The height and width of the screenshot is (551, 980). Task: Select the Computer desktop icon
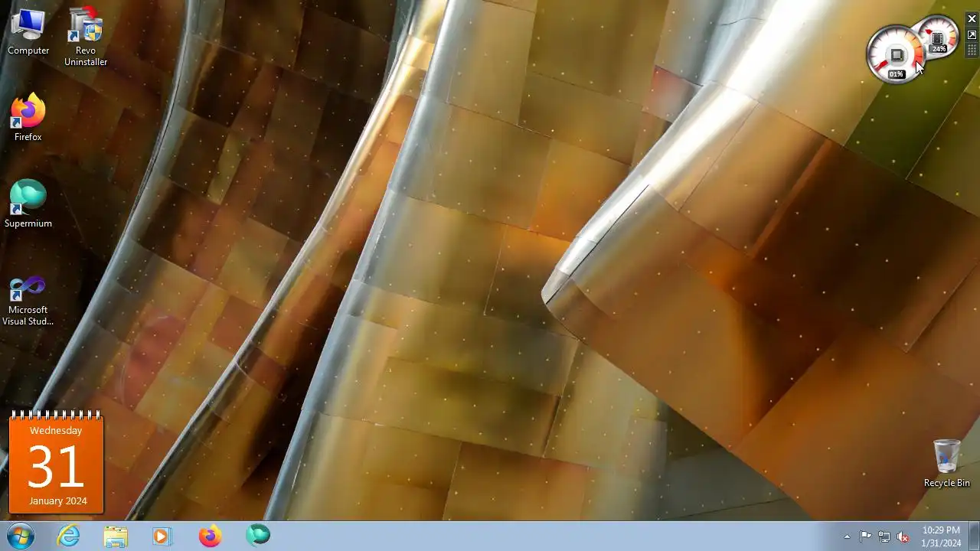(x=28, y=32)
